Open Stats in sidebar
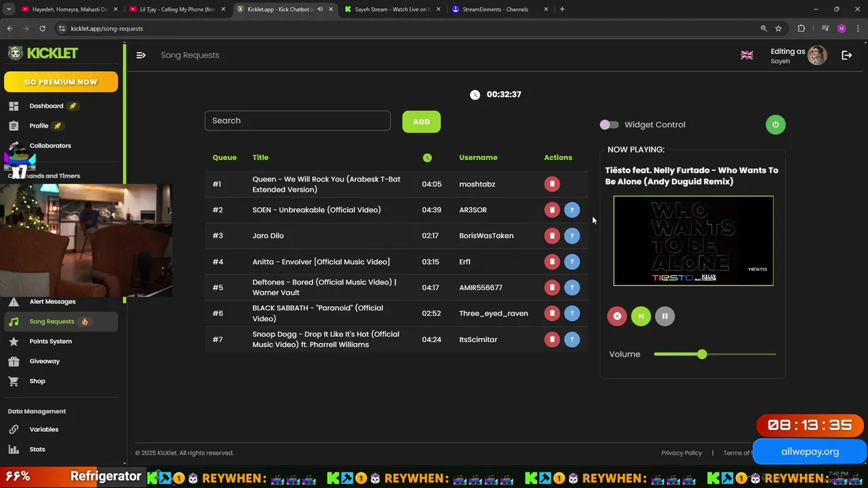The height and width of the screenshot is (488, 868). (x=37, y=449)
